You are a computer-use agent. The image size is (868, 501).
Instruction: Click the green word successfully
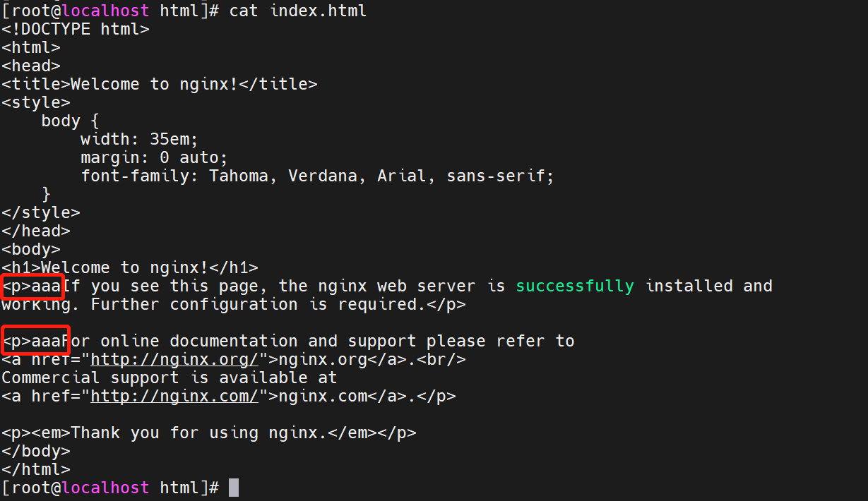575,286
